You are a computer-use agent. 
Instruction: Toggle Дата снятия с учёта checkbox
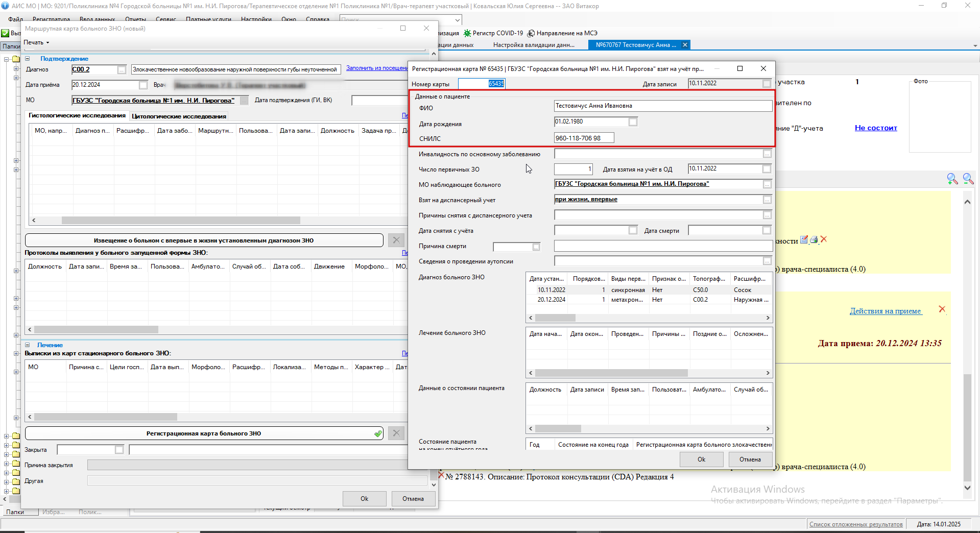coord(633,230)
